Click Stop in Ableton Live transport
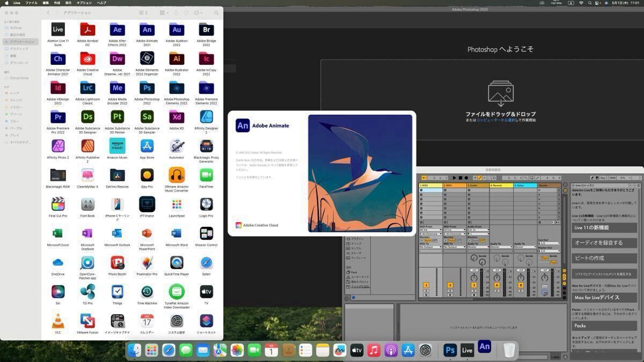 click(x=460, y=178)
